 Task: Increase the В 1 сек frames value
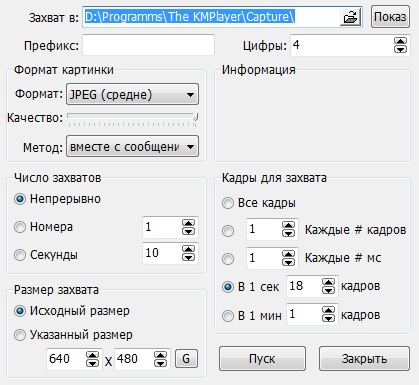pos(328,282)
